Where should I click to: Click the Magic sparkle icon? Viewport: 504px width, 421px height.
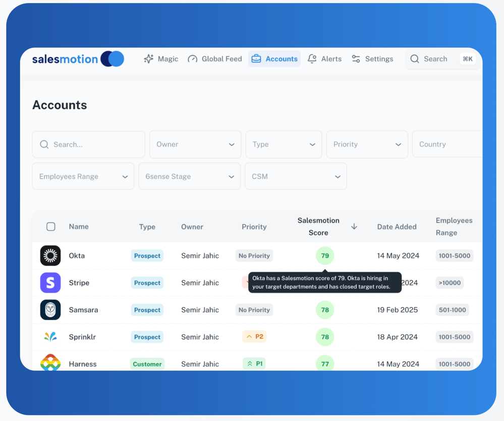(x=149, y=59)
